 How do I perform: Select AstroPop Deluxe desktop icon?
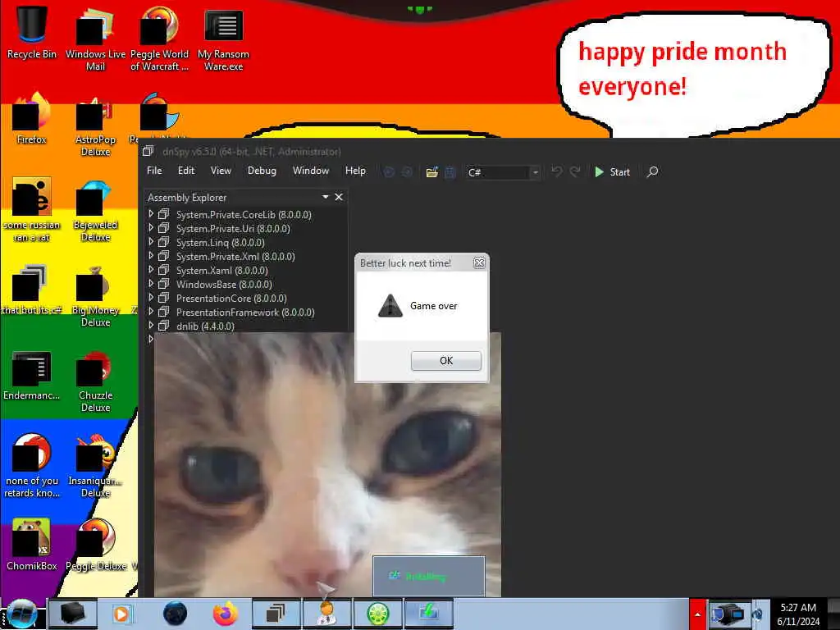pos(95,126)
